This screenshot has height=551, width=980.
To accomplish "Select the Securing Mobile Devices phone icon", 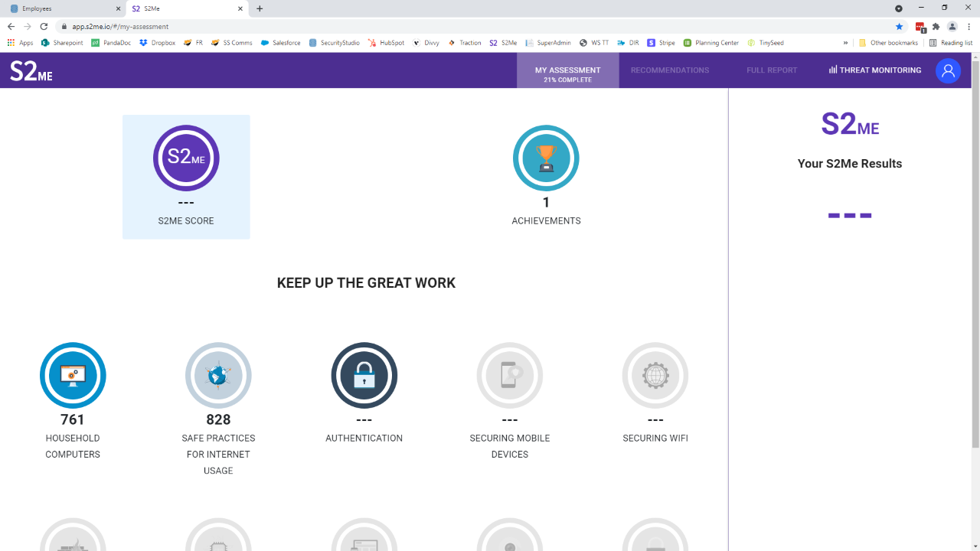I will (510, 376).
